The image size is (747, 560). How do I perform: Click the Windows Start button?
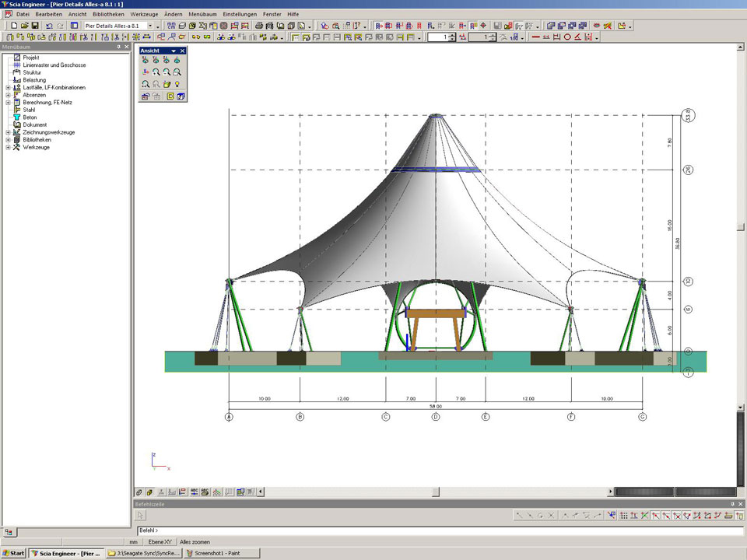click(x=14, y=553)
